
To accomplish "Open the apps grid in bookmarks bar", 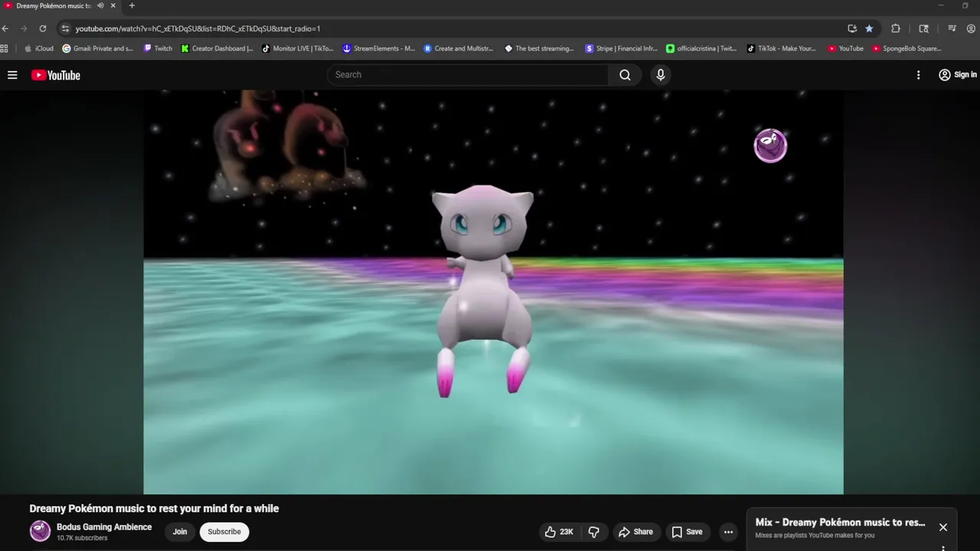I will pyautogui.click(x=5, y=48).
